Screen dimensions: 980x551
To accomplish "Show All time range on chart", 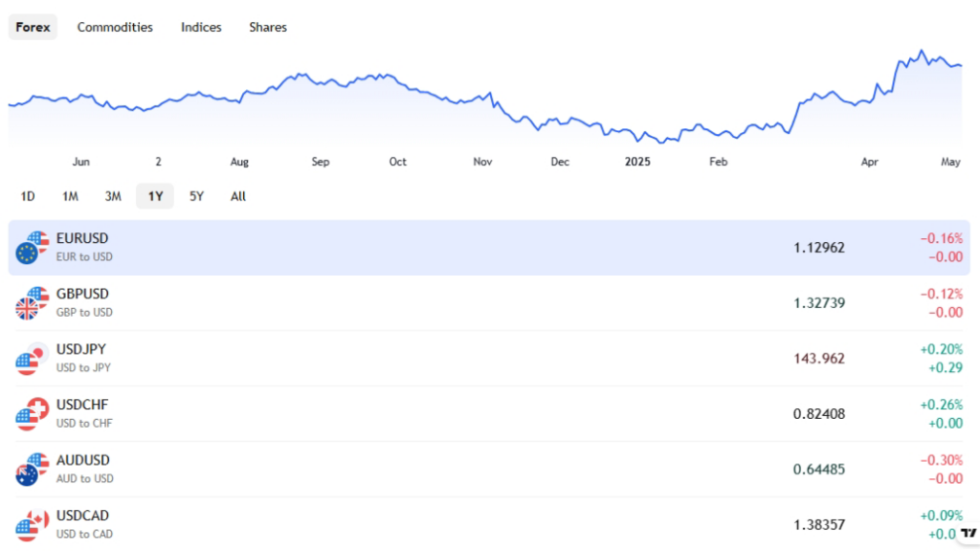I will click(238, 196).
